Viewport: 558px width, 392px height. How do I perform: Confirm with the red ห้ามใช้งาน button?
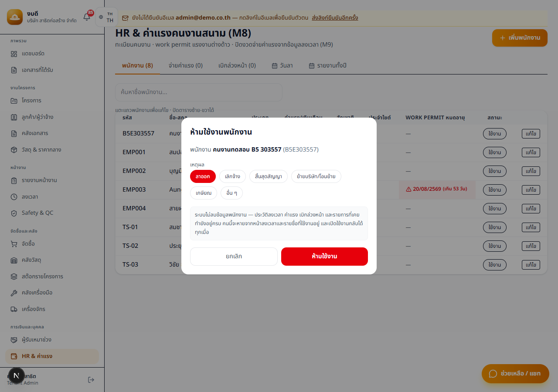click(324, 257)
